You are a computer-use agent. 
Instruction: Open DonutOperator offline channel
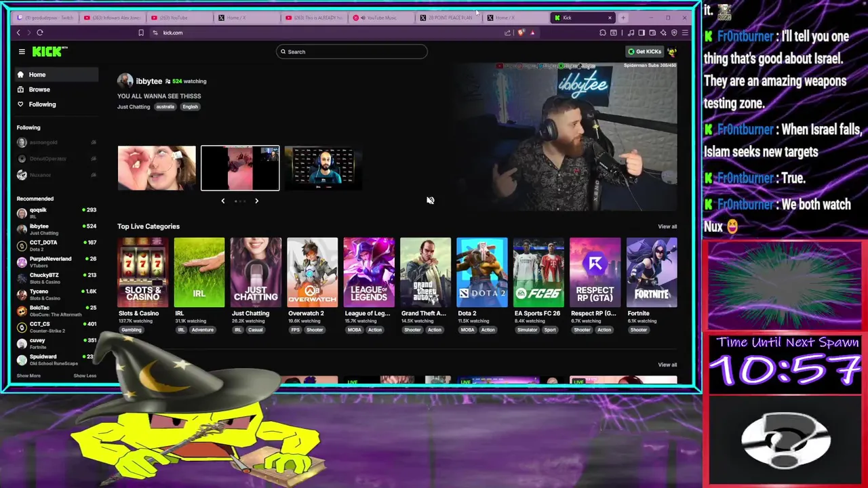point(57,159)
